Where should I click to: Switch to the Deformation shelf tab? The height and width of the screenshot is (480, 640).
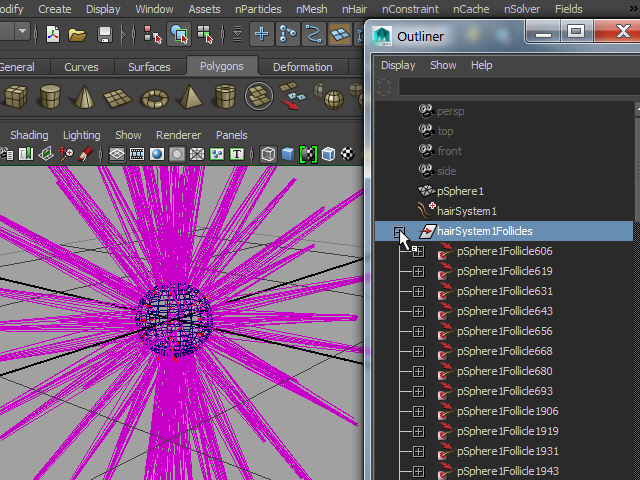[x=302, y=67]
